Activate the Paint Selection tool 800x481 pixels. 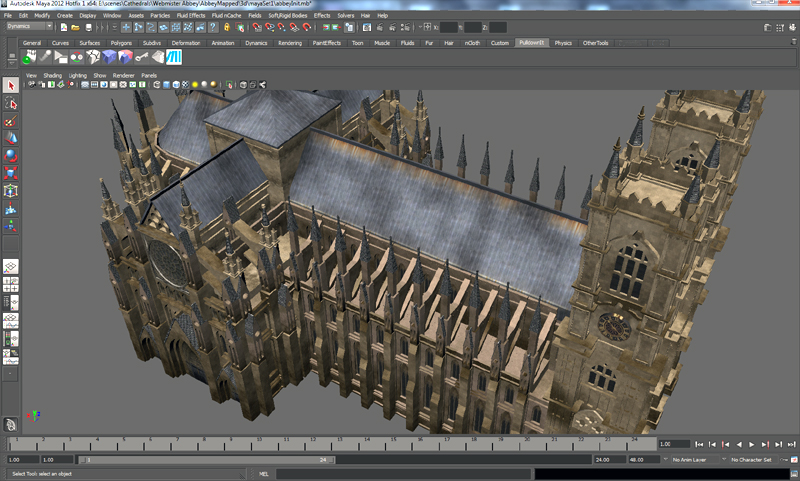click(11, 121)
